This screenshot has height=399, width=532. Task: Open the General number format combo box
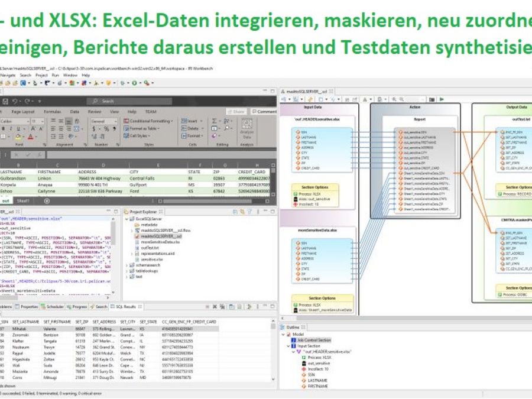(x=104, y=121)
